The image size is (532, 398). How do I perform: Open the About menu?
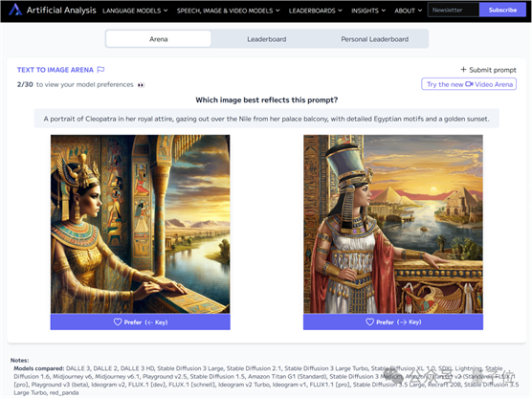[409, 11]
